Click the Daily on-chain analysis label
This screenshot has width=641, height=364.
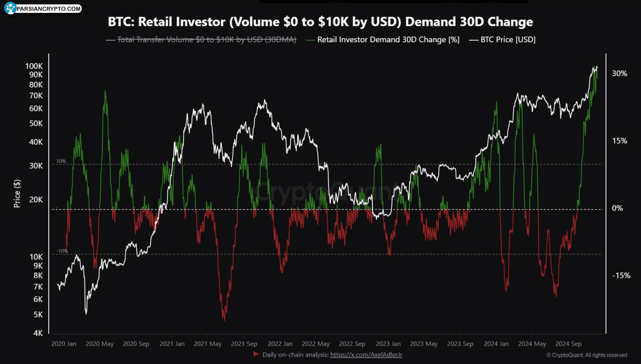pos(295,355)
